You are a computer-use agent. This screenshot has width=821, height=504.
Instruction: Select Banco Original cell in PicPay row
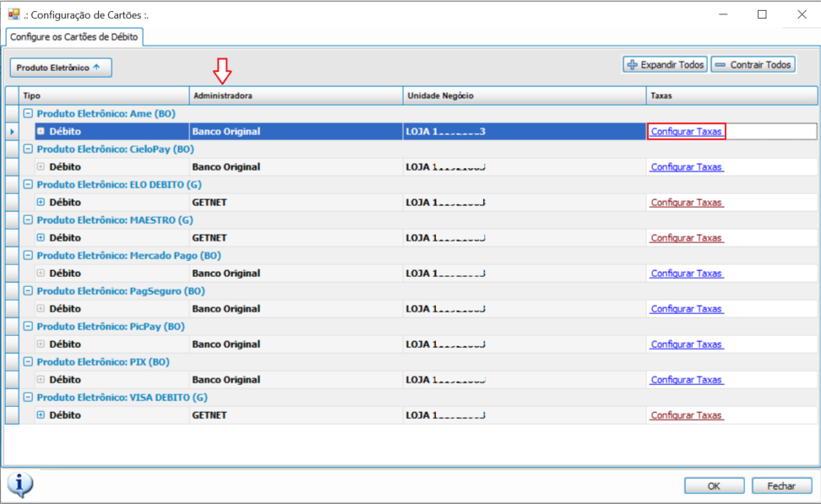coord(296,344)
